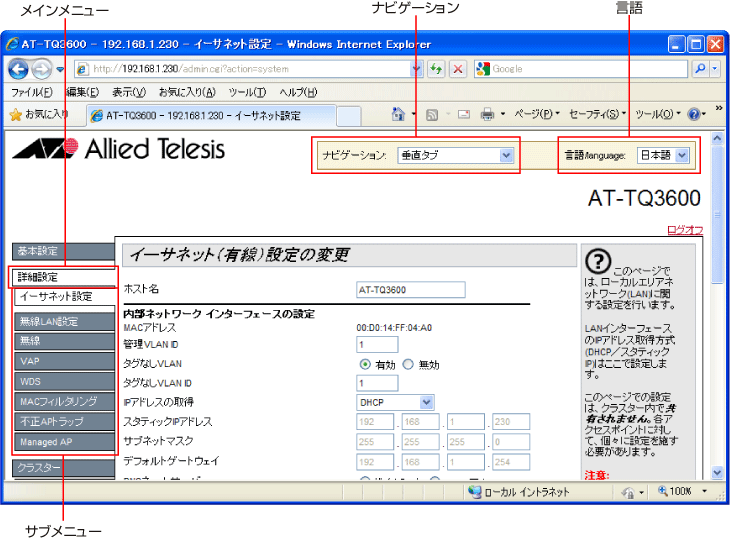Click the browser Forward arrow button

(42, 69)
